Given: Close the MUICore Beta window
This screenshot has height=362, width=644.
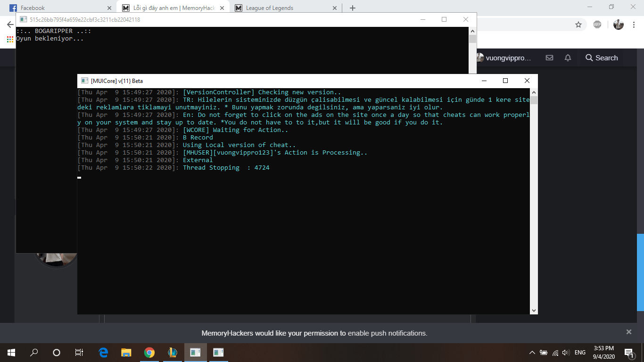Looking at the screenshot, I should click(527, 81).
